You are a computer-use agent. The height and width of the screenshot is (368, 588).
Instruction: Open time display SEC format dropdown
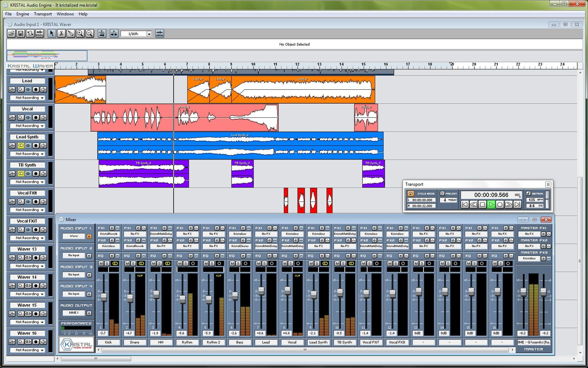pyautogui.click(x=518, y=195)
